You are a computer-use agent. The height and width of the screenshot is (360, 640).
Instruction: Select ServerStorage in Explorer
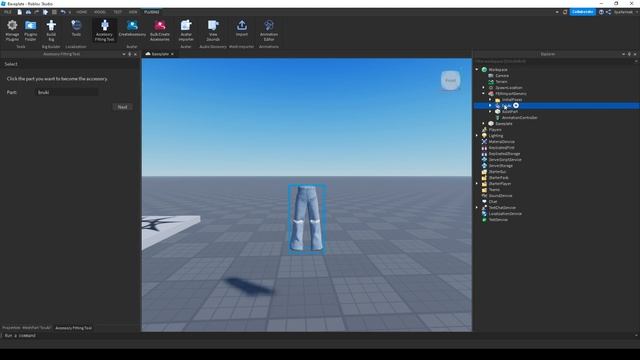click(x=500, y=166)
